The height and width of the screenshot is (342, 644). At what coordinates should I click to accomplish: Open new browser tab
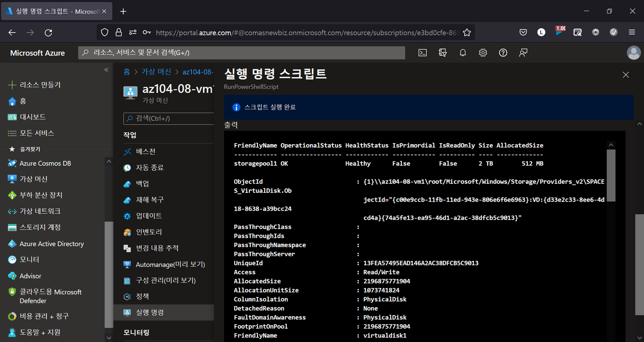123,12
